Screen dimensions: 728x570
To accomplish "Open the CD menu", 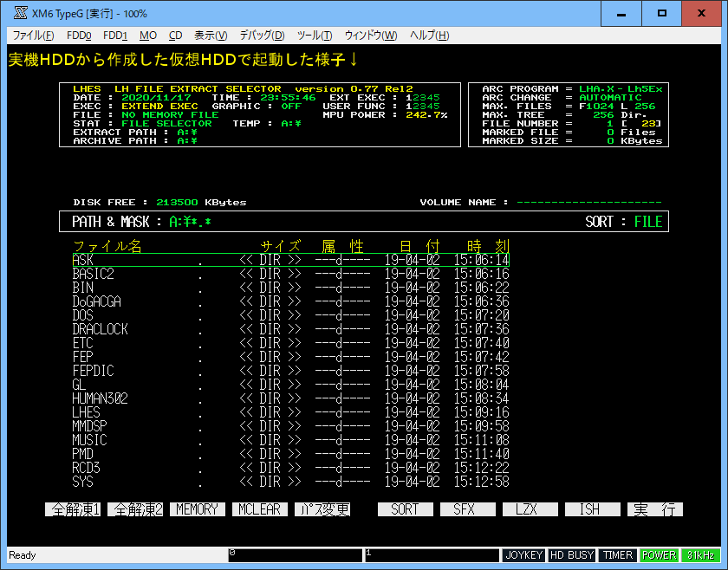I will click(175, 36).
